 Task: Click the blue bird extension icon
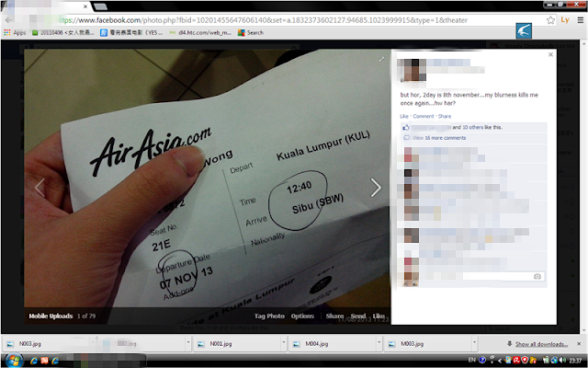524,30
